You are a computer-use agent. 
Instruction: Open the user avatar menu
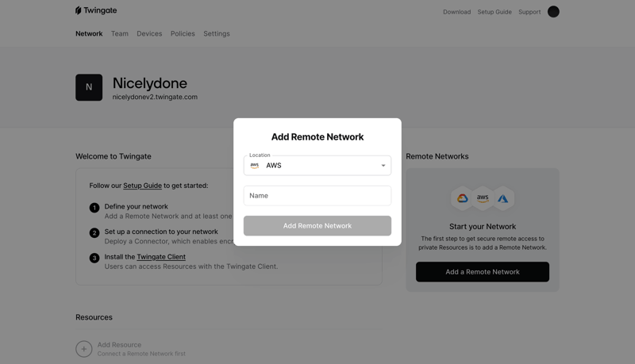point(553,12)
